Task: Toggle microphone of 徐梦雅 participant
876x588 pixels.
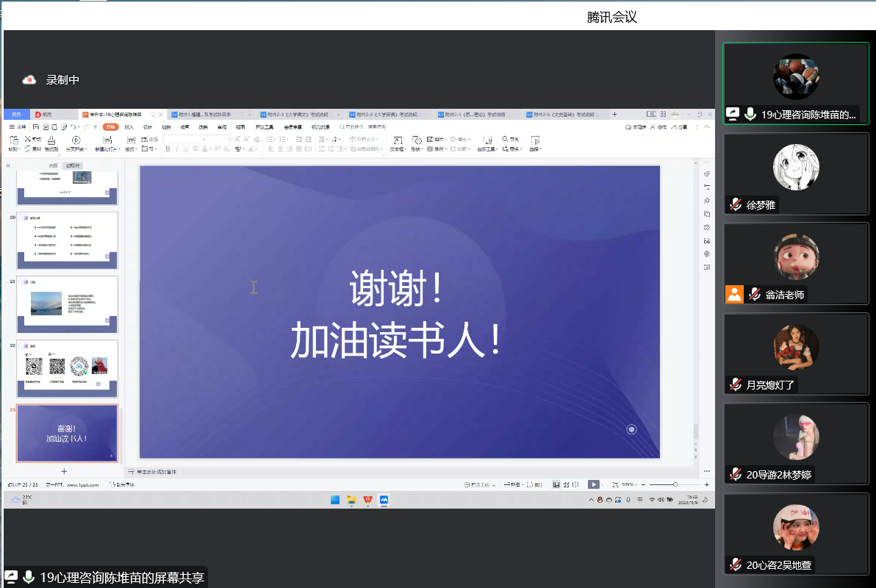Action: (x=735, y=205)
